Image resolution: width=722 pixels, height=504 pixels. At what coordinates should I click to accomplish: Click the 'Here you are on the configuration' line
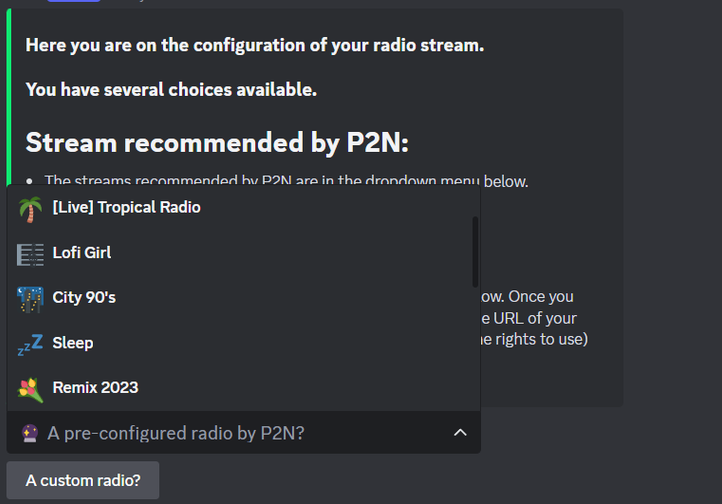point(255,46)
